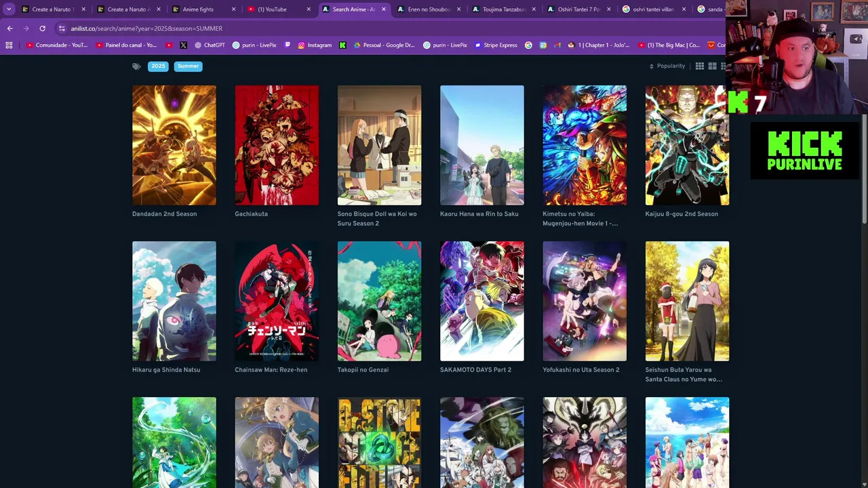The width and height of the screenshot is (868, 488).
Task: Reload the page with the refresh icon
Action: click(42, 28)
